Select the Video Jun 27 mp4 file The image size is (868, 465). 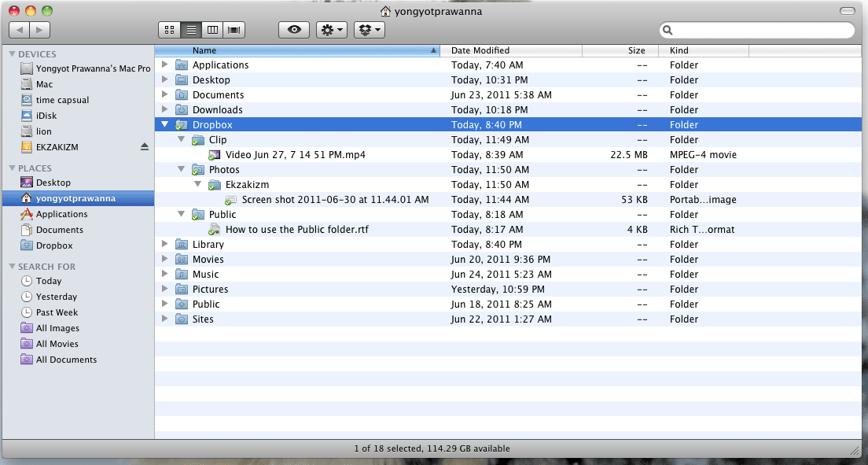pos(295,155)
